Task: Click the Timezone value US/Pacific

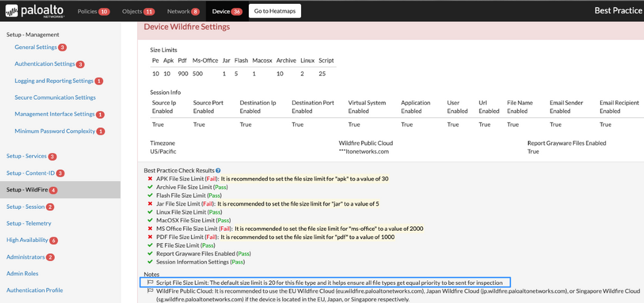Action: [163, 151]
